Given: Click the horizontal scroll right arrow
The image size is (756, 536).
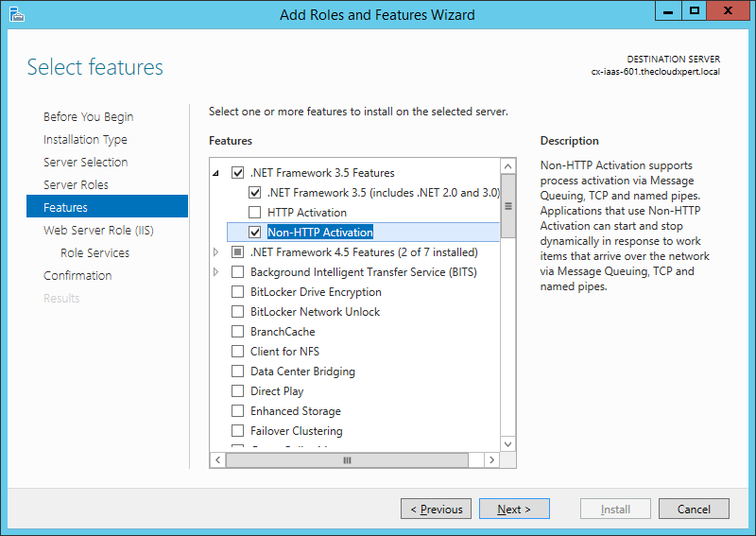Looking at the screenshot, I should coord(490,460).
